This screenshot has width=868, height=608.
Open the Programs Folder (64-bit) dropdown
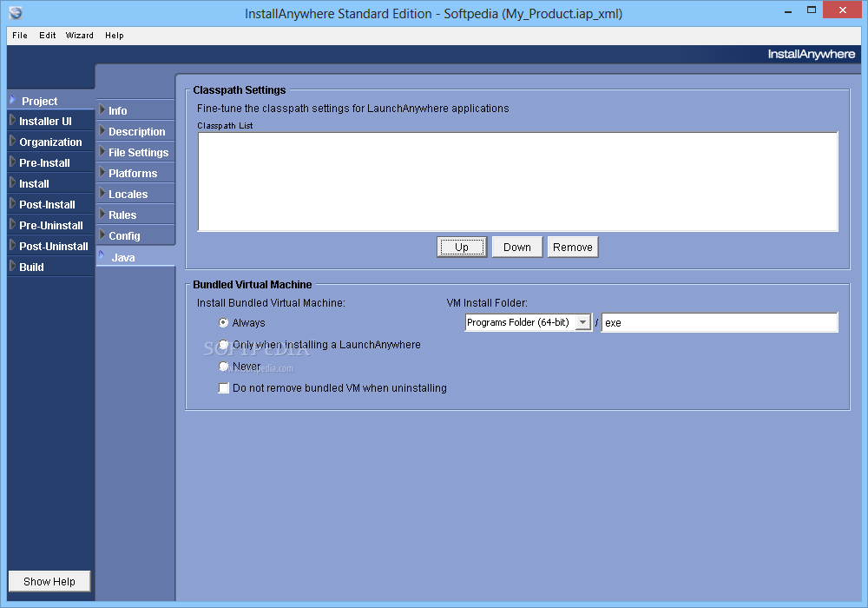pos(528,322)
